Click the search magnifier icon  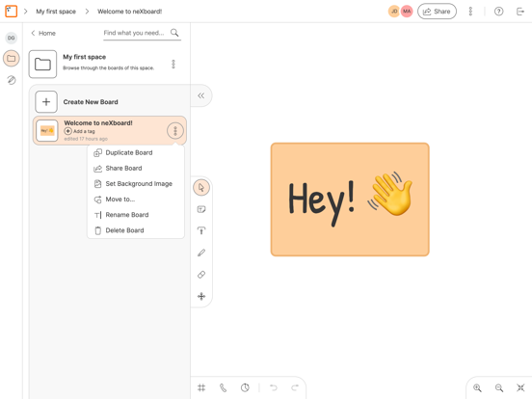pyautogui.click(x=174, y=33)
